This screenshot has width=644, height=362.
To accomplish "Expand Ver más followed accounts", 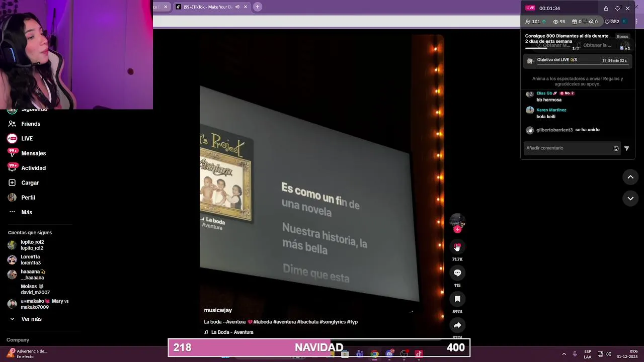I will tap(25, 319).
